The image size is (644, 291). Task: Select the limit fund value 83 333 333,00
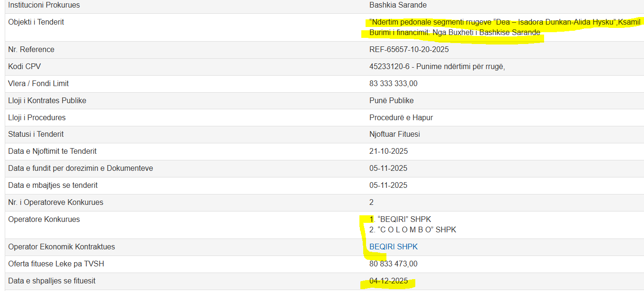393,84
